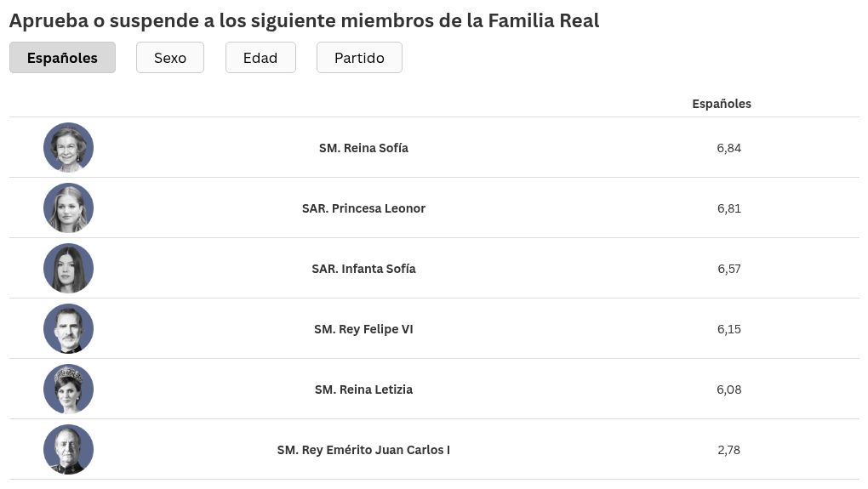Image resolution: width=868 pixels, height=489 pixels.
Task: Select the SAR. Princesa Leonor name
Action: coord(363,208)
